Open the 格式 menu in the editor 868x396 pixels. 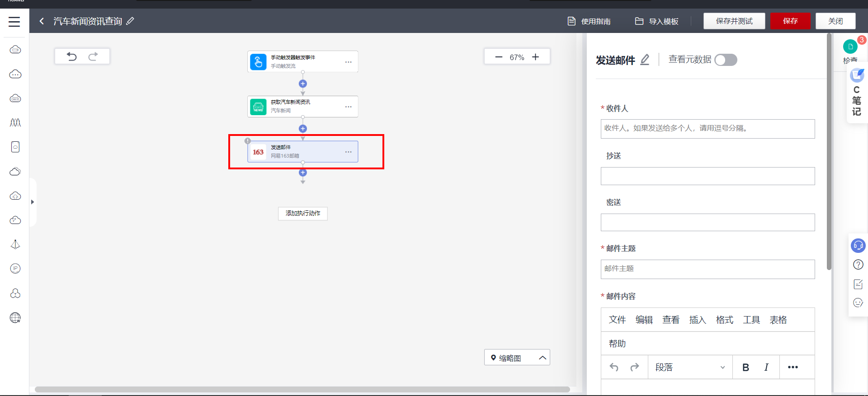(x=725, y=320)
